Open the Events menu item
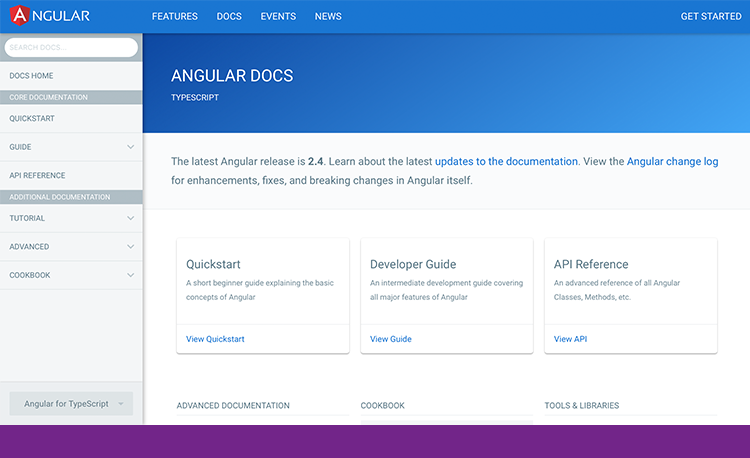This screenshot has width=750, height=458. click(278, 16)
